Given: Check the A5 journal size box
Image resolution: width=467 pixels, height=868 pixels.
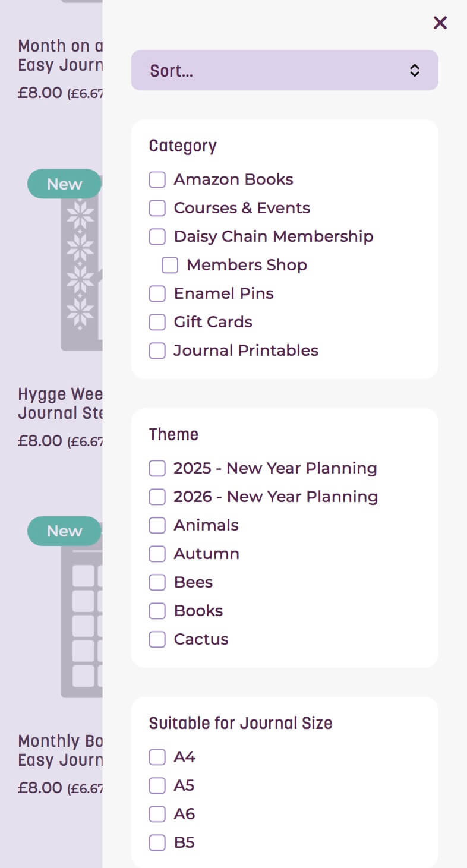Looking at the screenshot, I should (x=157, y=785).
